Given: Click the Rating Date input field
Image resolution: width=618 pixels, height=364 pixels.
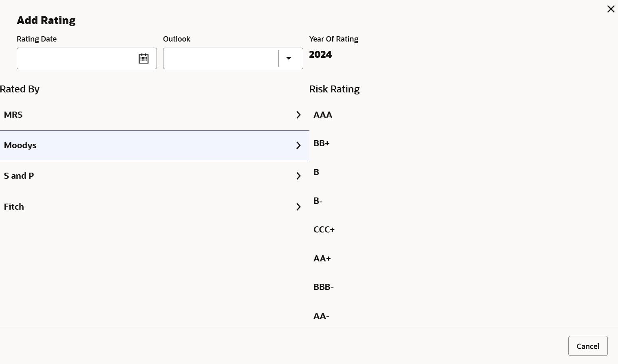Looking at the screenshot, I should pos(75,59).
